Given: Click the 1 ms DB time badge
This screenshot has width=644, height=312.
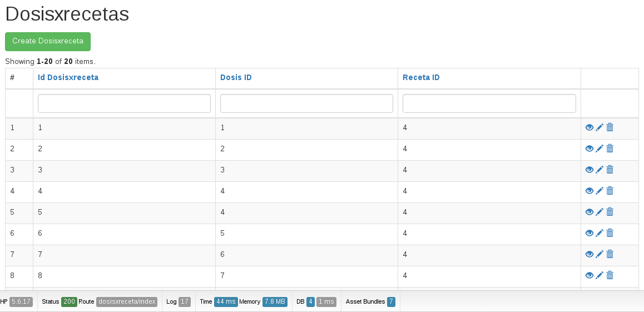Looking at the screenshot, I should pyautogui.click(x=326, y=301).
